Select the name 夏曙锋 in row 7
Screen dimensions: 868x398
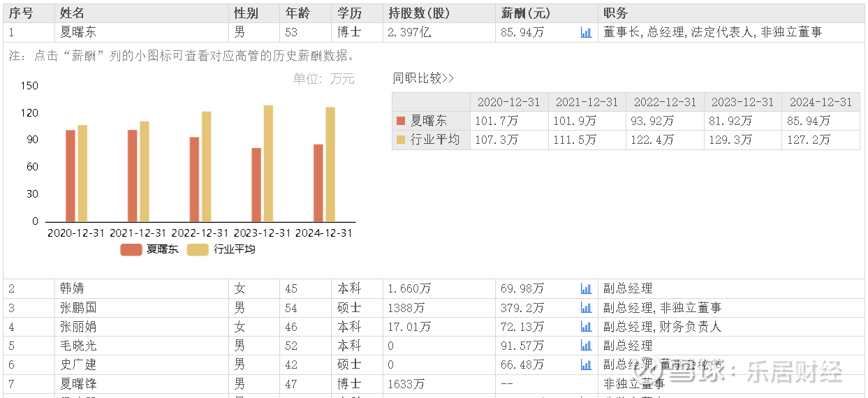point(79,383)
